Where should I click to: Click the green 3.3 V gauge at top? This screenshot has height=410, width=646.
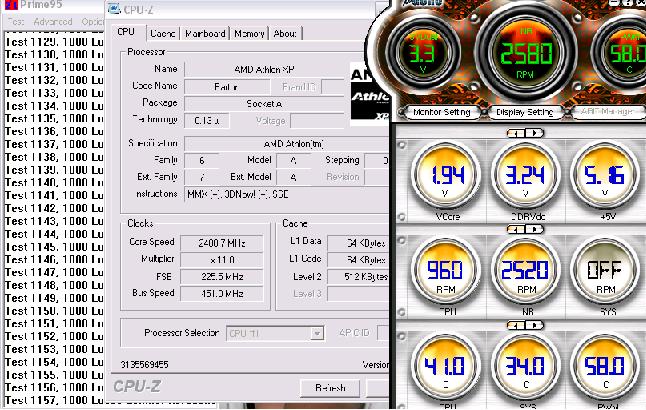423,54
